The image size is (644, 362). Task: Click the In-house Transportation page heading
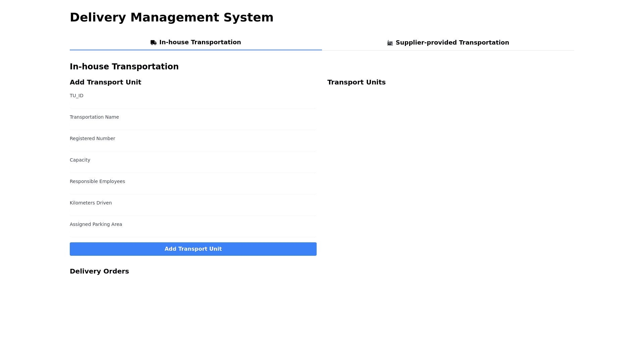coord(124,66)
